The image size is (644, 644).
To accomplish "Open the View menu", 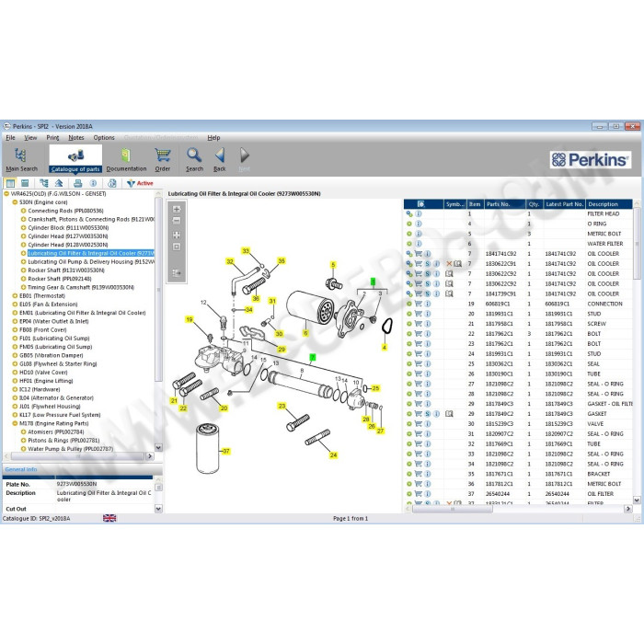I will click(x=30, y=138).
